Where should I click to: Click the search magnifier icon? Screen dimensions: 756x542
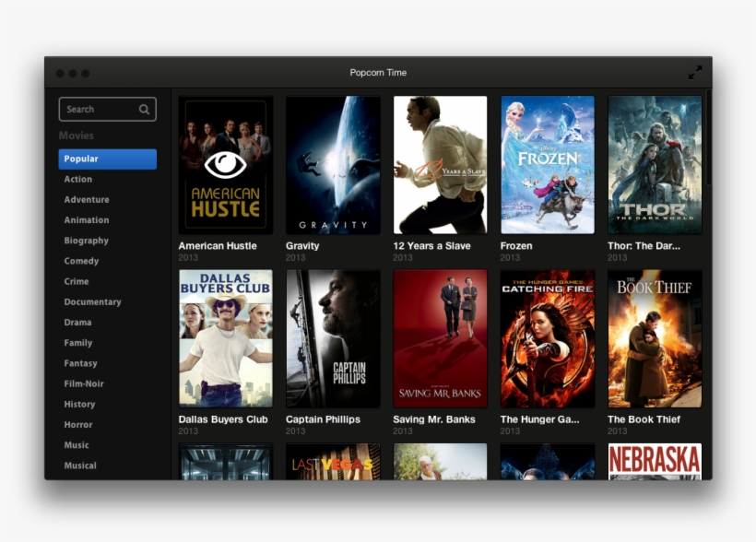point(144,110)
